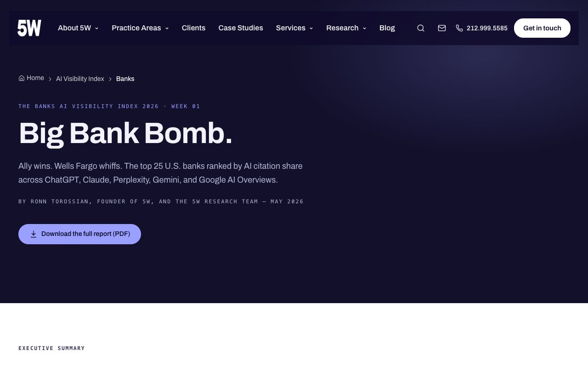The image size is (588, 368).
Task: Go to the Clients page
Action: pos(193,28)
